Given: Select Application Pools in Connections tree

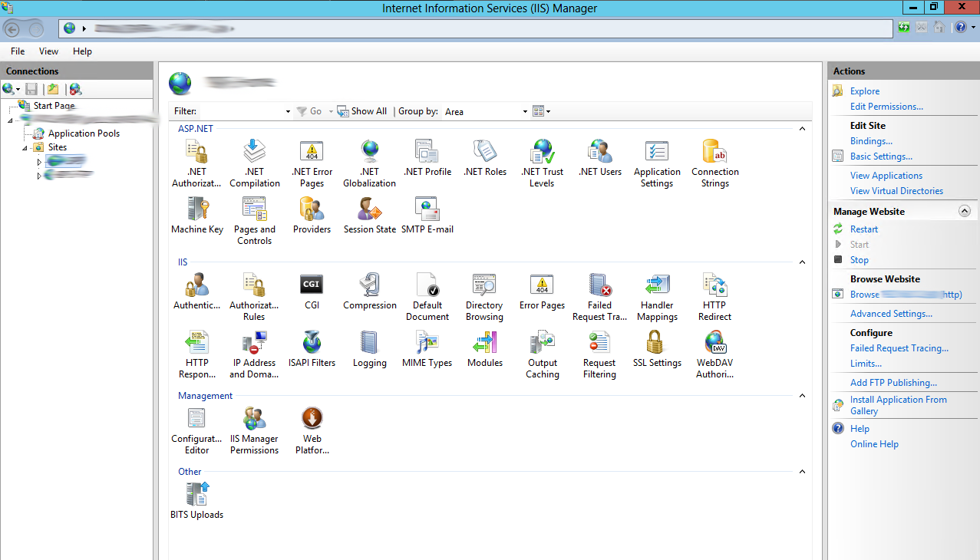Looking at the screenshot, I should (84, 133).
